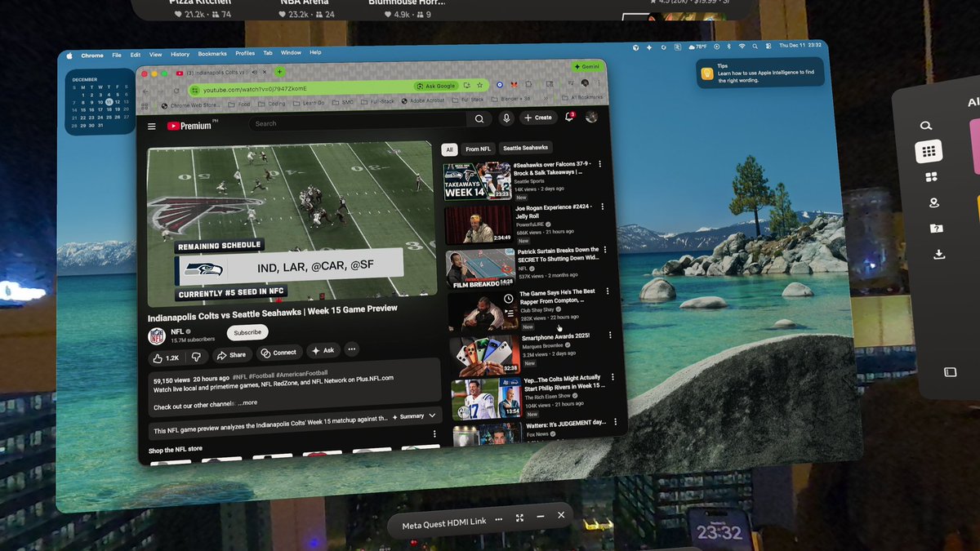This screenshot has width=980, height=551.
Task: Select the apps grid icon in side panel
Action: pyautogui.click(x=929, y=151)
